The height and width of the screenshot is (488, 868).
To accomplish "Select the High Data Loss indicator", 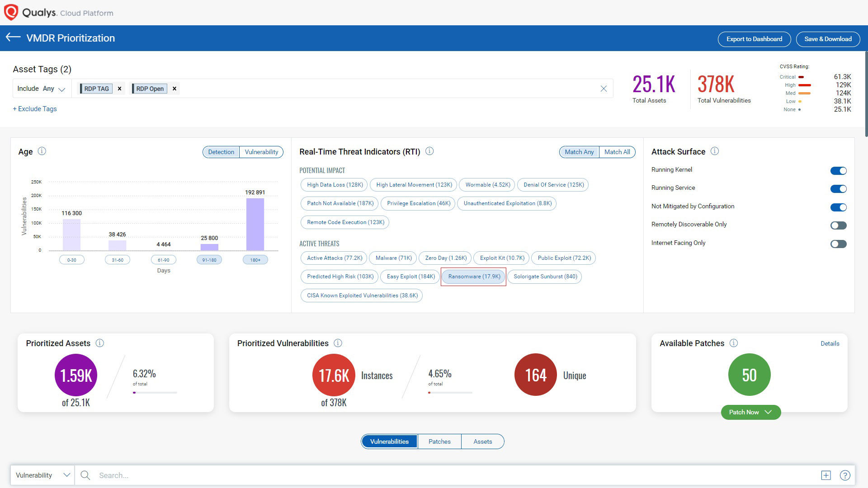I will point(335,185).
